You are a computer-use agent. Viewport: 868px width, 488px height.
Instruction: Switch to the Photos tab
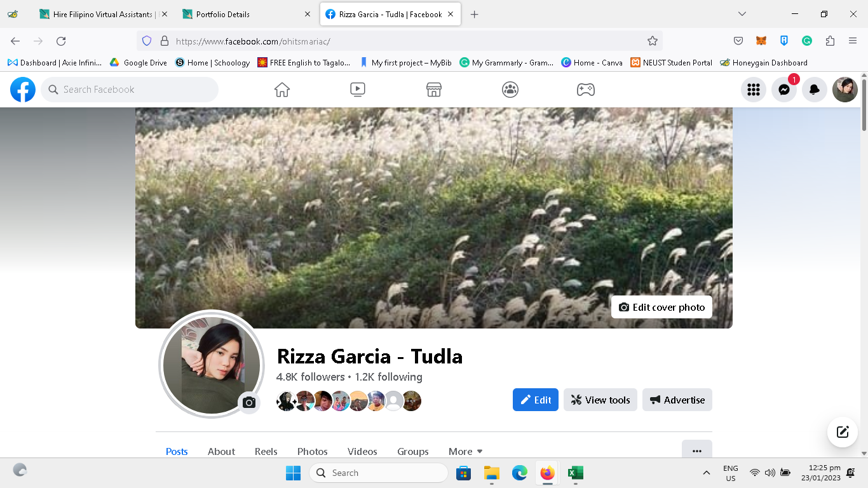pyautogui.click(x=313, y=452)
